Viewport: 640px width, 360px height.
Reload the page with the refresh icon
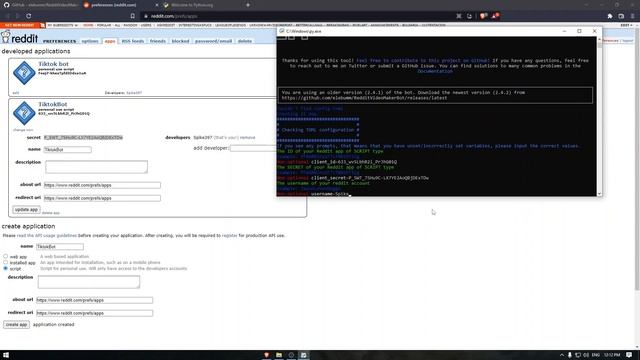coord(29,16)
